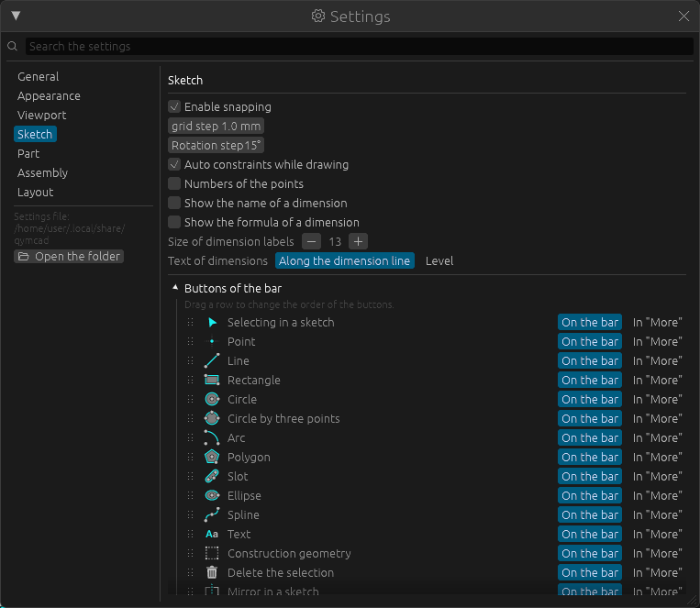
Task: Click the Circle by three points icon
Action: pos(212,418)
